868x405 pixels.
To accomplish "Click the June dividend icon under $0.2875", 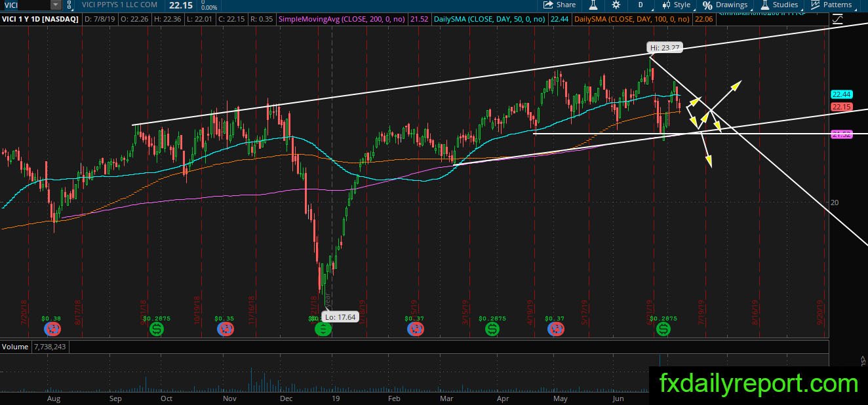I will [x=663, y=329].
